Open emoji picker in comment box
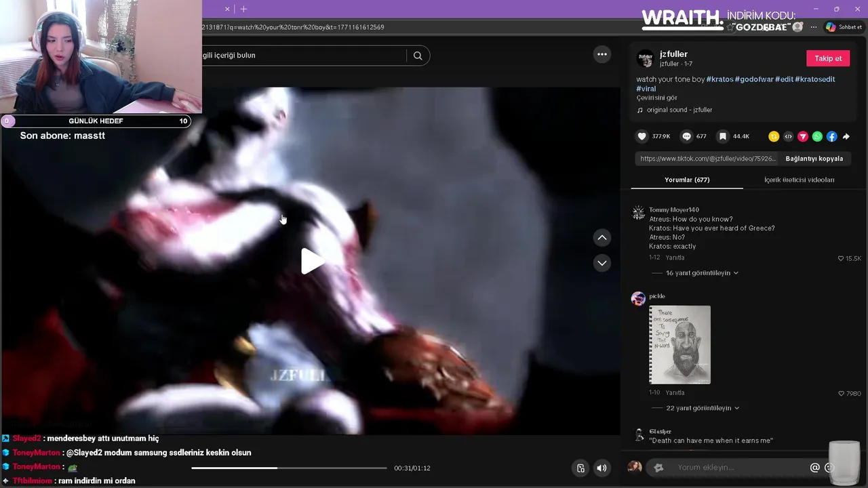Image resolution: width=868 pixels, height=488 pixels. point(829,468)
